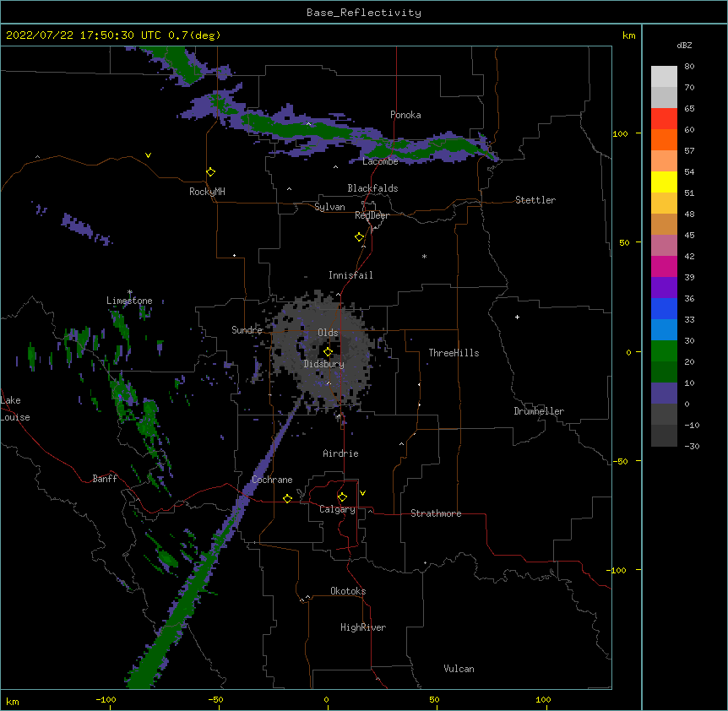This screenshot has height=711, width=728.
Task: Click the Strathmore label
Action: [436, 513]
